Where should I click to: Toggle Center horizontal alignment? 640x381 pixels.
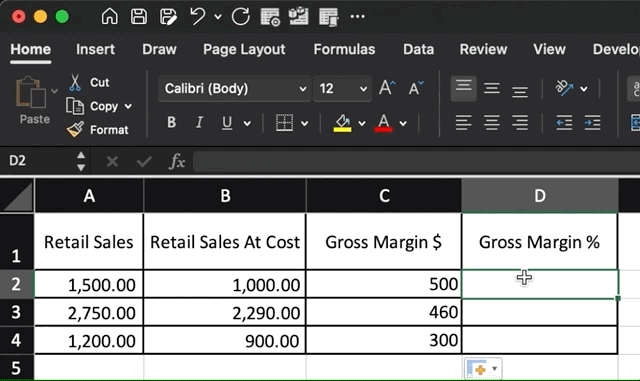click(491, 123)
